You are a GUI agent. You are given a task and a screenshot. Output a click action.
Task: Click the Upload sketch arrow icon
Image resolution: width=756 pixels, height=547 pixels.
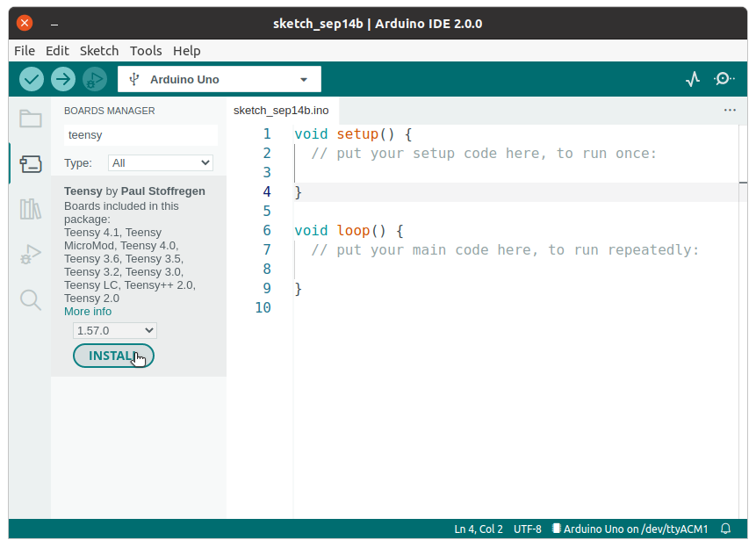(x=62, y=79)
